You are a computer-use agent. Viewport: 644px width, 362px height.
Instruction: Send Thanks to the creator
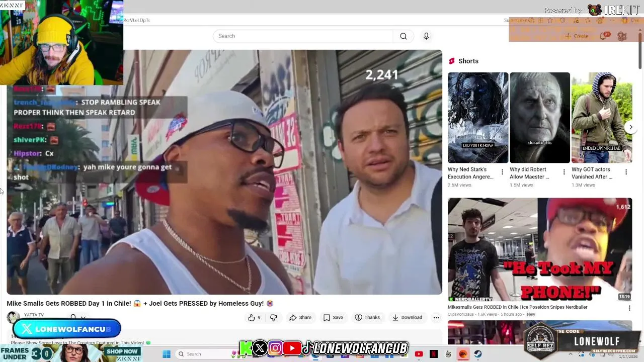point(367,317)
